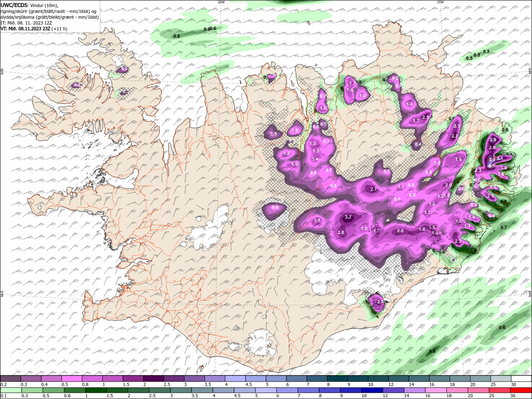Click snow-scale swatch between 0.2 and 0.3
Viewport: 532px width, 399px height.
[x=10, y=379]
